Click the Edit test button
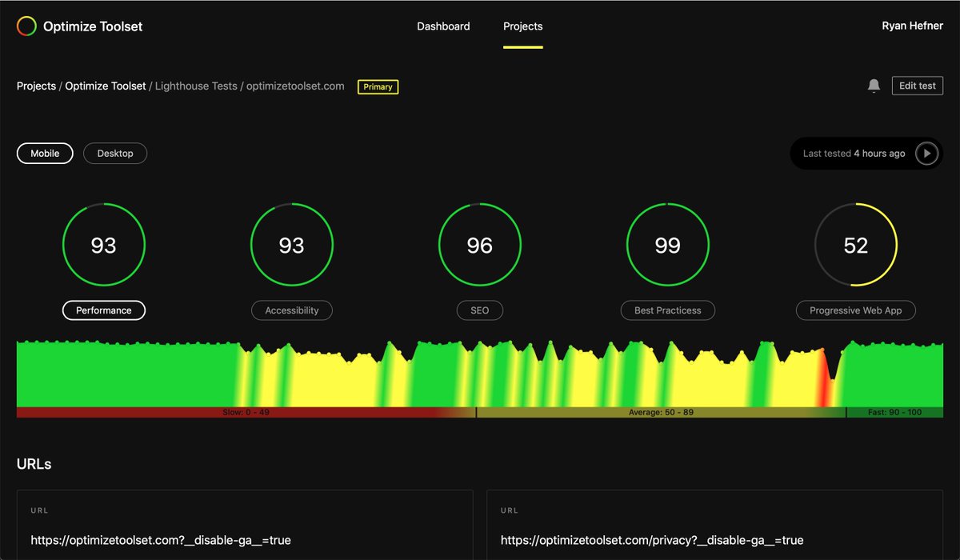 pyautogui.click(x=917, y=86)
